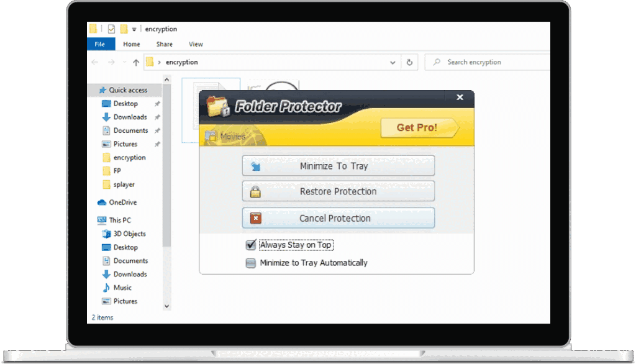Click navigation pane scroll down arrow
This screenshot has height=364, width=636.
click(x=166, y=306)
